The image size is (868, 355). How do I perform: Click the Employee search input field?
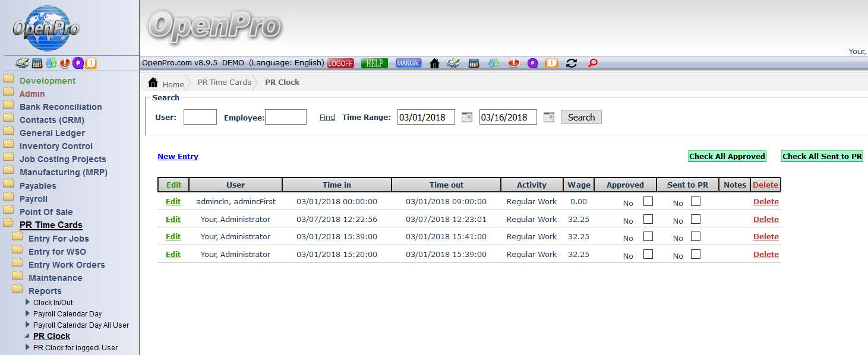click(x=285, y=117)
